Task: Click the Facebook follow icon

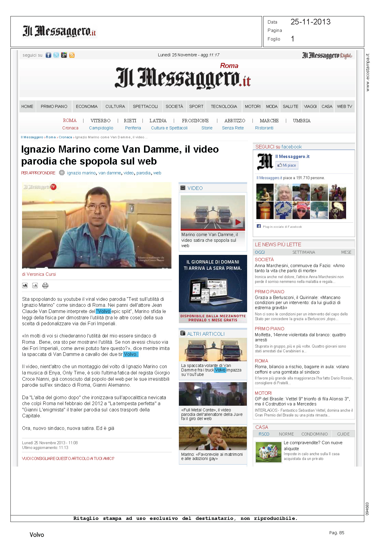Action: click(x=48, y=55)
